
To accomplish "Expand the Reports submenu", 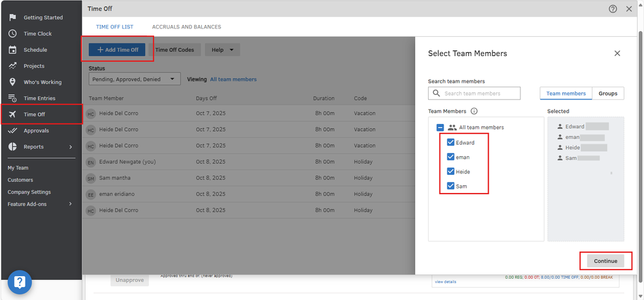I will pyautogui.click(x=71, y=147).
